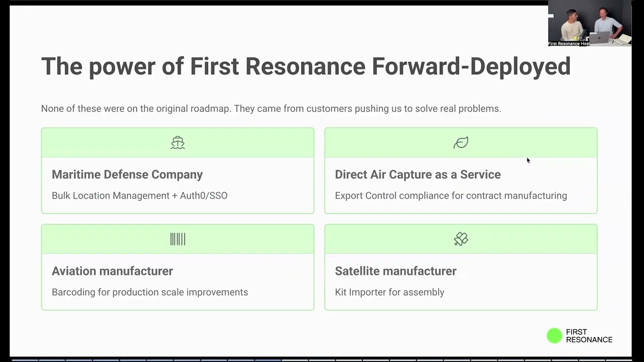Click the green First Resonance logo circle
Viewport: 644px width, 362px height.
pyautogui.click(x=554, y=336)
